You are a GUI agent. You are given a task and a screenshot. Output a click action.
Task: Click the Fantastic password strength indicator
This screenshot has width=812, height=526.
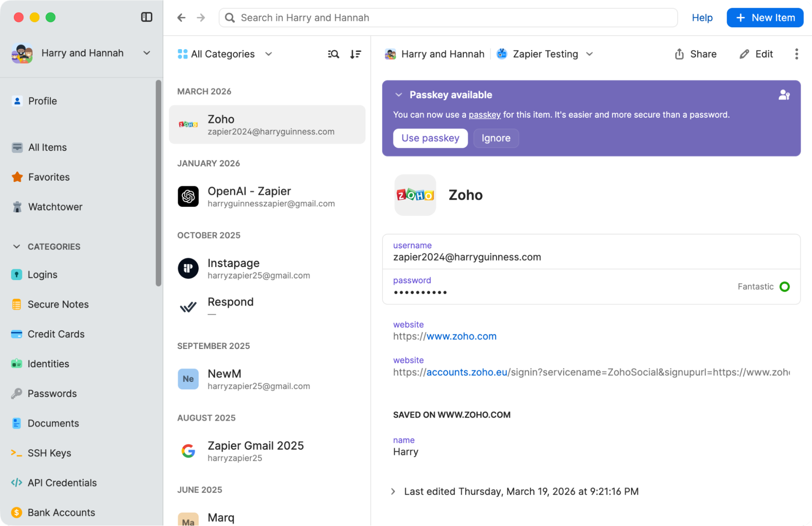click(x=763, y=287)
